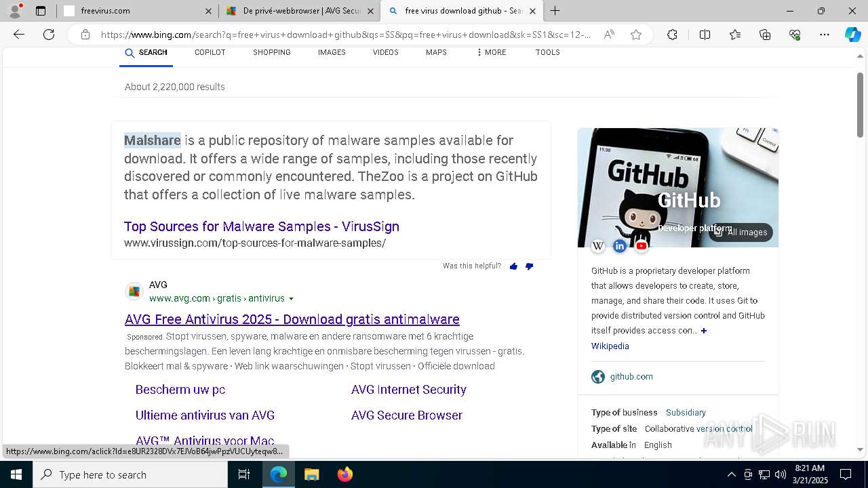Open Ultieme antivirus van AVG sitelink
Image resolution: width=868 pixels, height=488 pixels.
click(205, 415)
